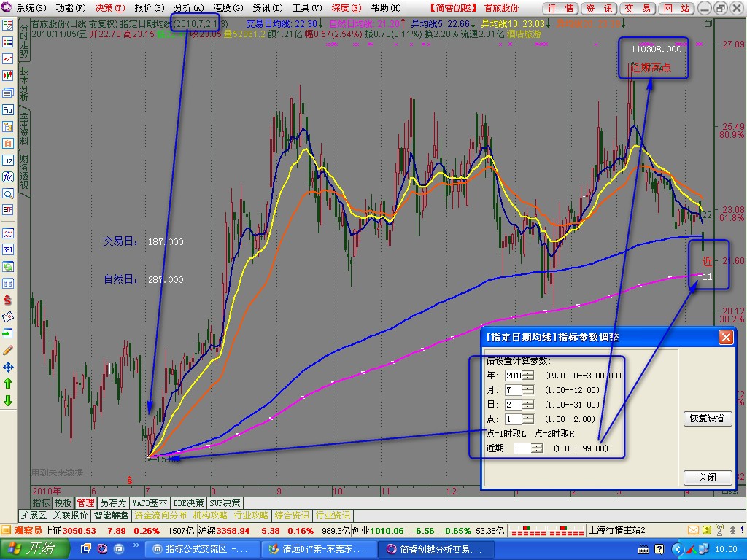Click the antenna signal icon in status bar
Screen dimensions: 747x560
719,530
